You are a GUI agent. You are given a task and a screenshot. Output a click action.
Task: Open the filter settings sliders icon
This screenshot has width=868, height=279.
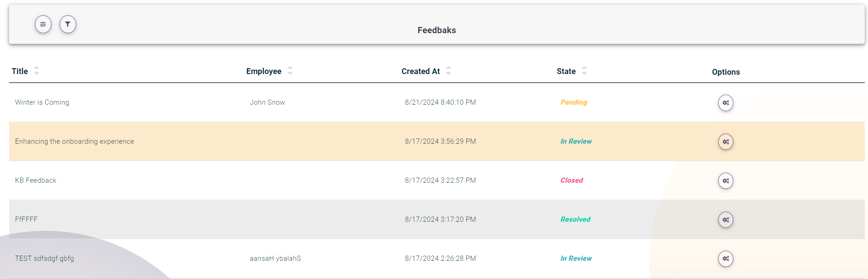(43, 24)
